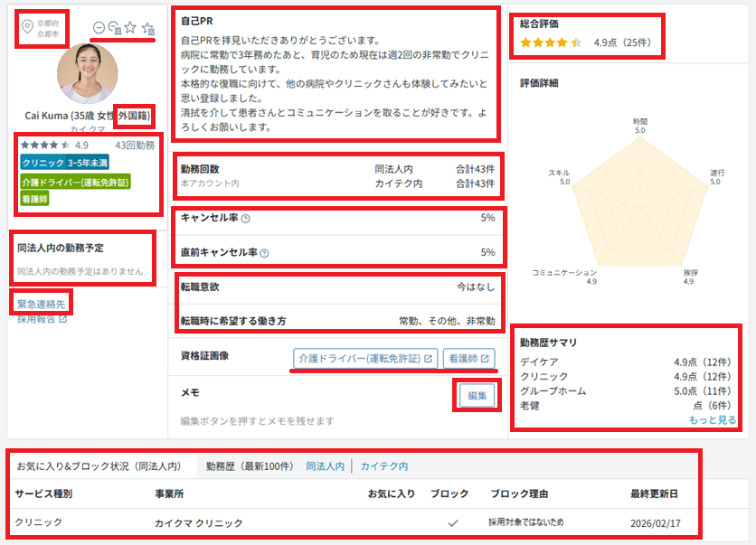Click the plain favorite star icon
The height and width of the screenshot is (545, 756).
pyautogui.click(x=130, y=27)
